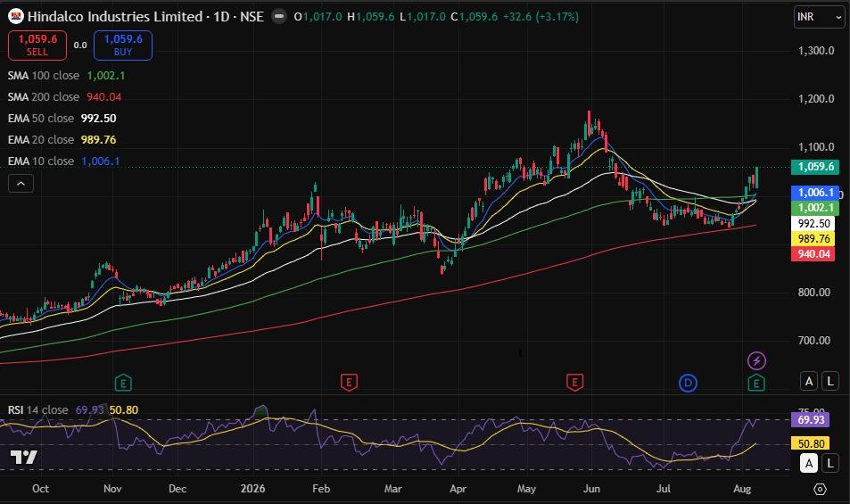
Task: Click the yellow 50.80 RSI average label
Action: (811, 444)
